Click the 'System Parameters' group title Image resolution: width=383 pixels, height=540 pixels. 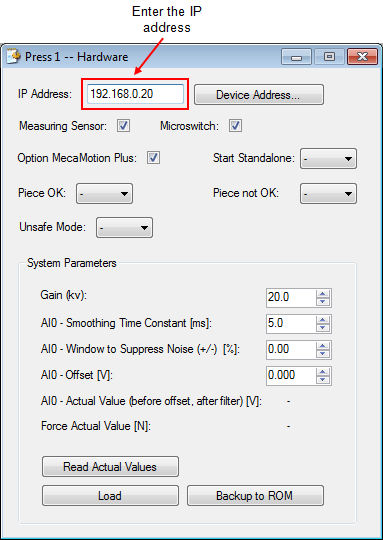tap(72, 263)
